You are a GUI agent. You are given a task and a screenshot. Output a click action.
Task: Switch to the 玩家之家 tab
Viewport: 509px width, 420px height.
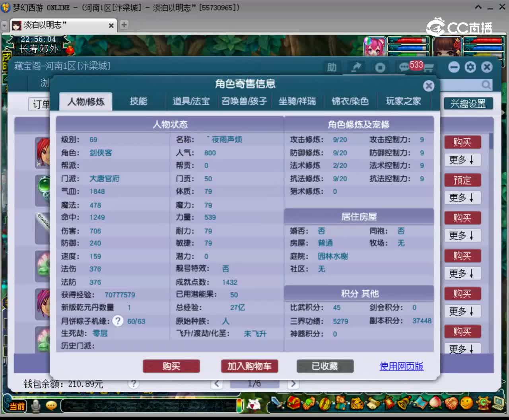pyautogui.click(x=403, y=101)
